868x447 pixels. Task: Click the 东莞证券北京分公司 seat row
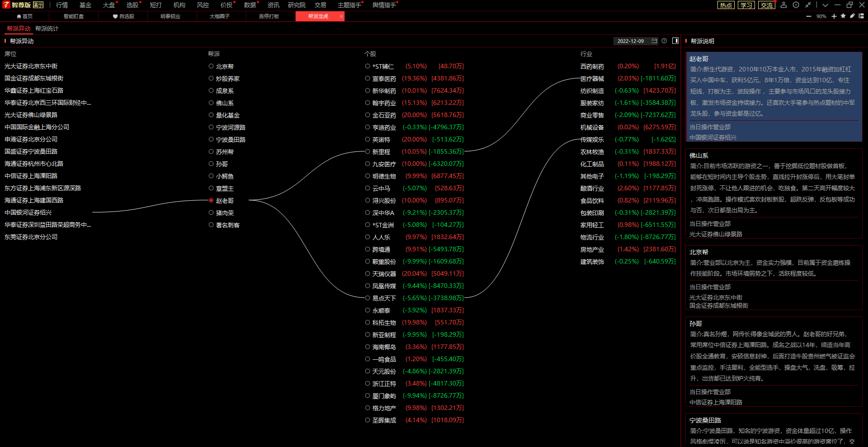[x=31, y=237]
